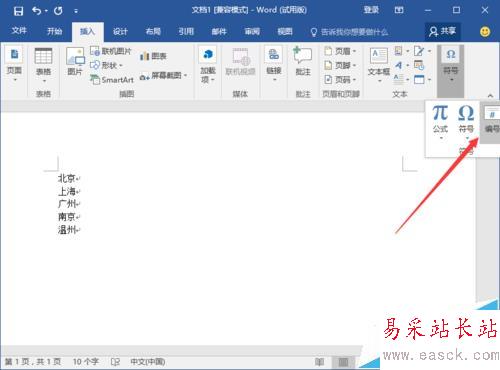Switch to the 引用 tab
This screenshot has height=370, width=500.
click(186, 31)
